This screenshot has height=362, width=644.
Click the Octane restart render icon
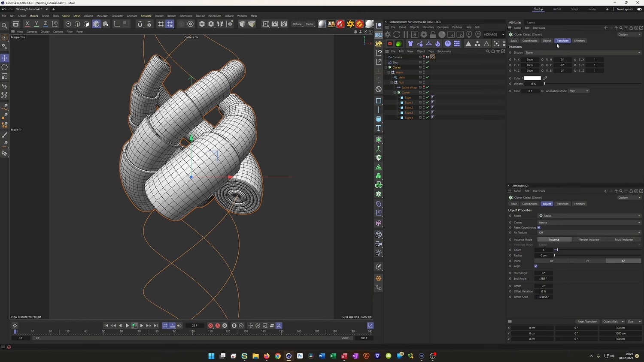click(397, 34)
